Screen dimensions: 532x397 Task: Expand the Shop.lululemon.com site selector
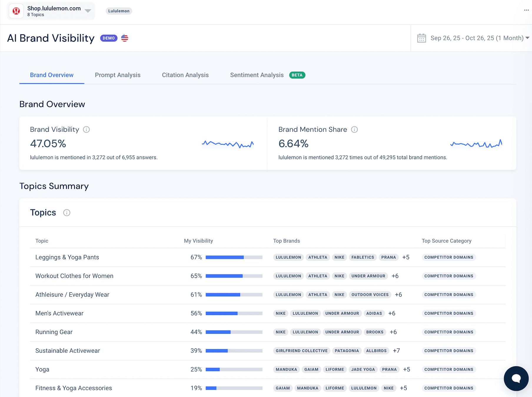(x=88, y=11)
